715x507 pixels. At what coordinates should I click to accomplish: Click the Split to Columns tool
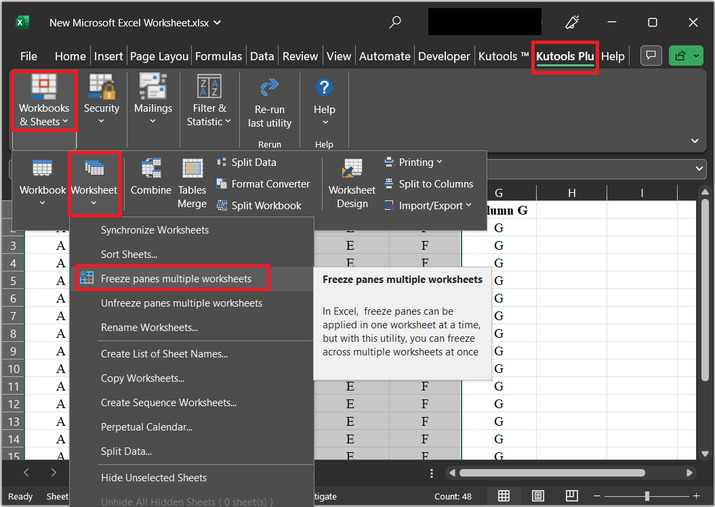429,184
